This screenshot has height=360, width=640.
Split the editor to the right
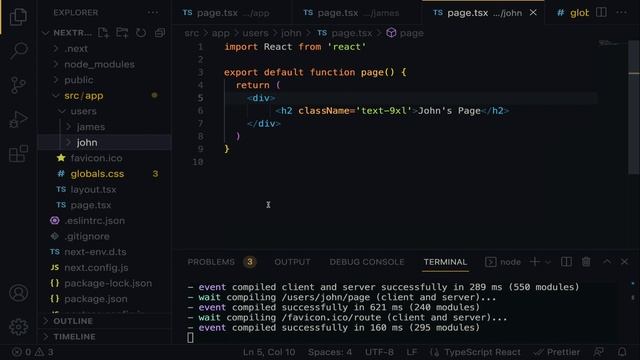[x=601, y=13]
